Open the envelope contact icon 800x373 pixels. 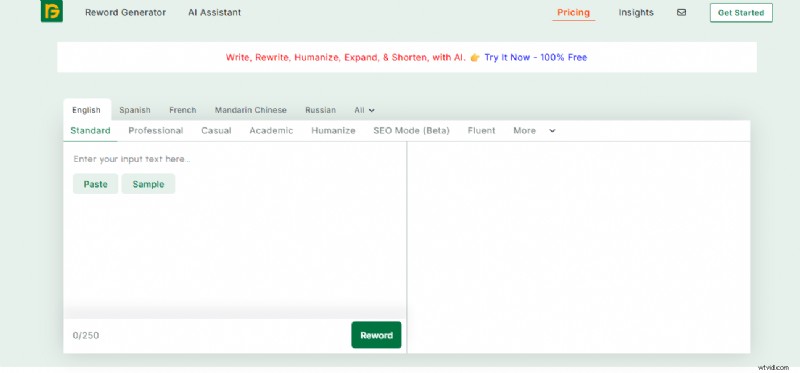(x=681, y=13)
